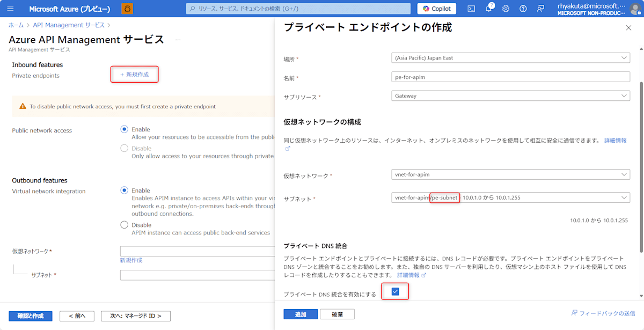Open the ellipsis next to Azure API Management サービス
Image resolution: width=644 pixels, height=330 pixels.
pyautogui.click(x=178, y=40)
